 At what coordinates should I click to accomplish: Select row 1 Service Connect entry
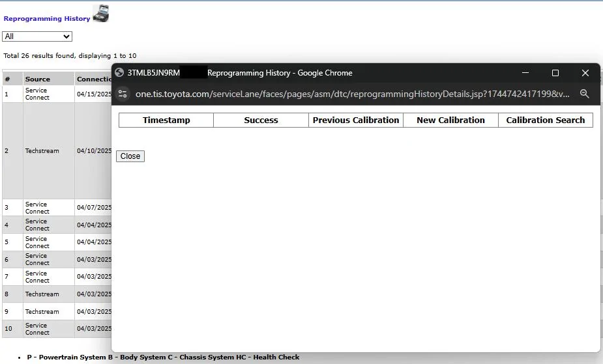pos(37,94)
